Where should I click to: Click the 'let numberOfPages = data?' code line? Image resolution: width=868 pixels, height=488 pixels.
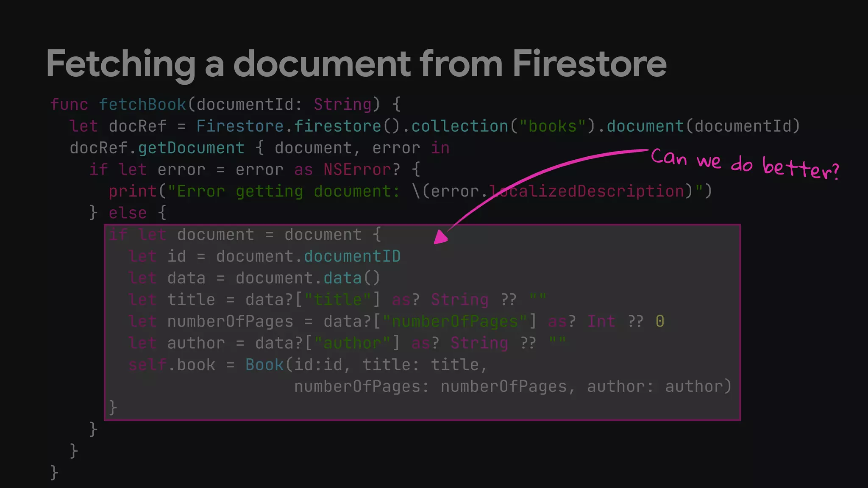point(396,321)
